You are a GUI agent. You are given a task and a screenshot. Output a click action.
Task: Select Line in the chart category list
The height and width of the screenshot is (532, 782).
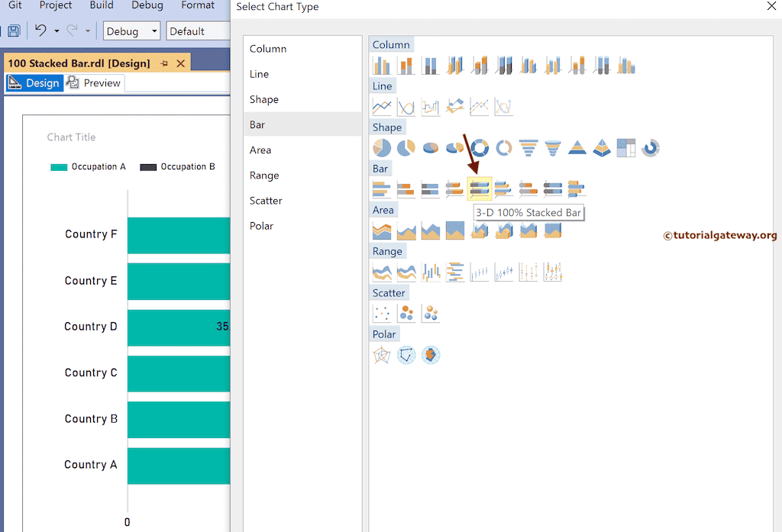302,74
